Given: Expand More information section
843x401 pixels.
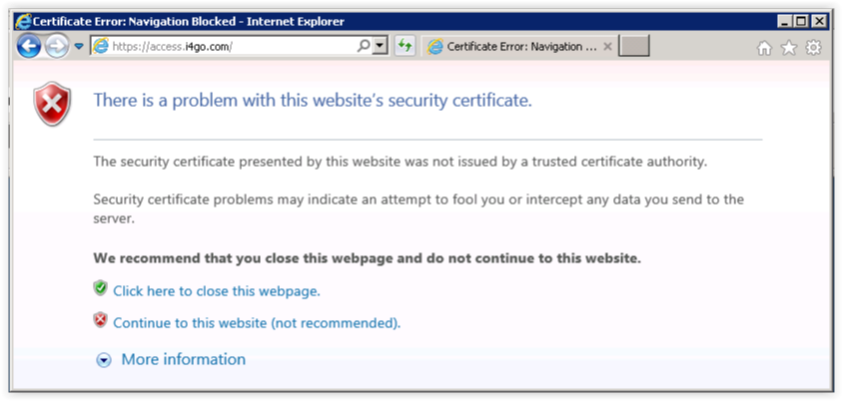Looking at the screenshot, I should point(183,359).
